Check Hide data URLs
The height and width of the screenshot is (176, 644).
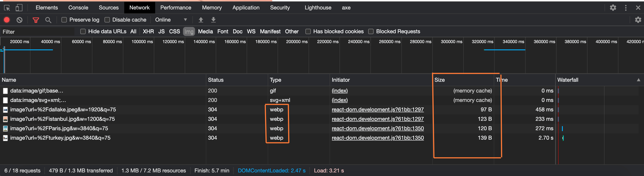click(x=83, y=32)
